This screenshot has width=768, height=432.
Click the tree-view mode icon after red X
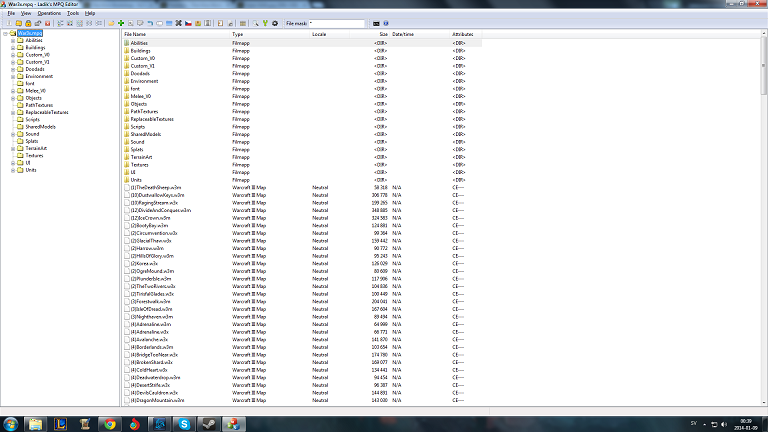point(60,23)
